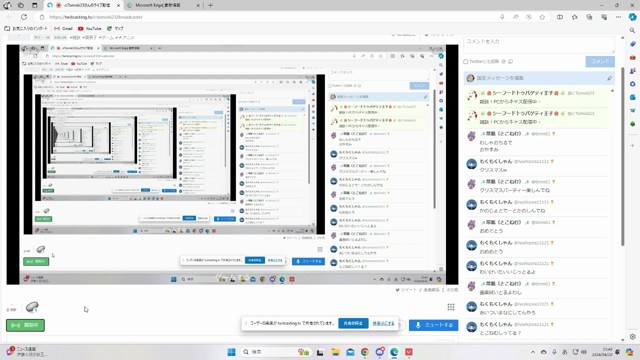
Task: Open Outlook icon in the Edge sidebar
Action: [632, 97]
